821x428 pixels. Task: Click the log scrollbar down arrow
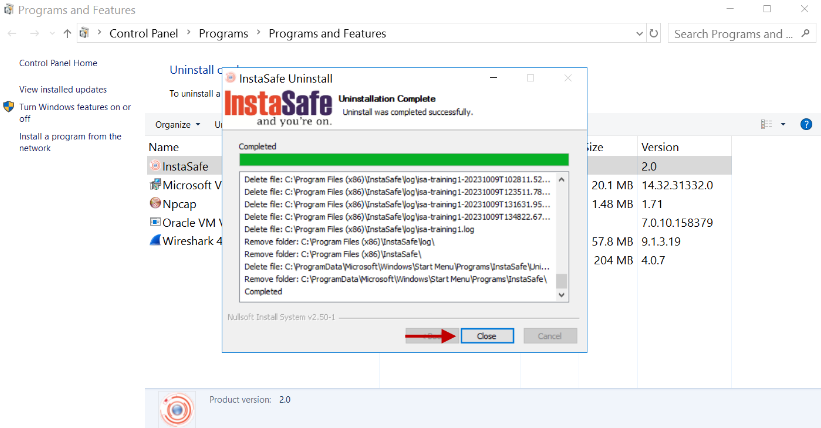[561, 295]
